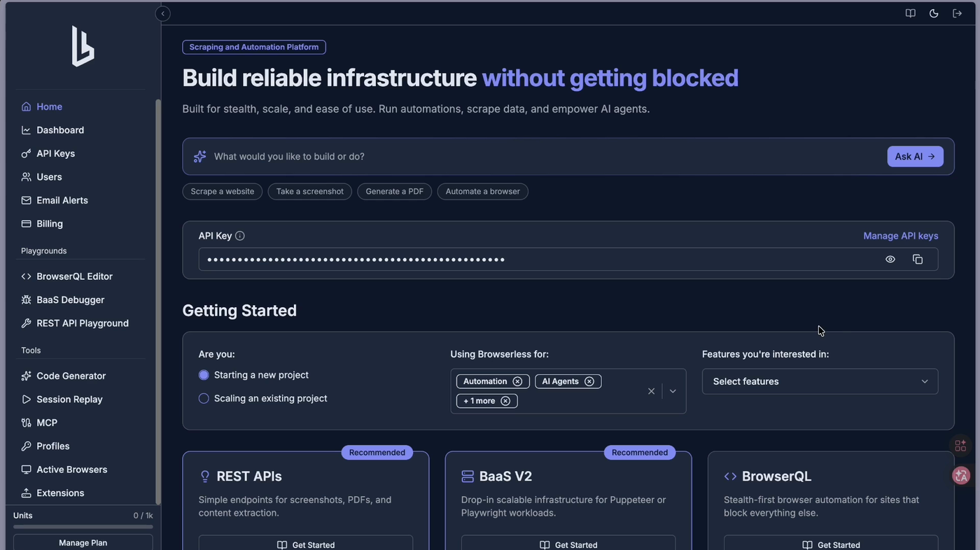Remove the Automation tag

[517, 381]
